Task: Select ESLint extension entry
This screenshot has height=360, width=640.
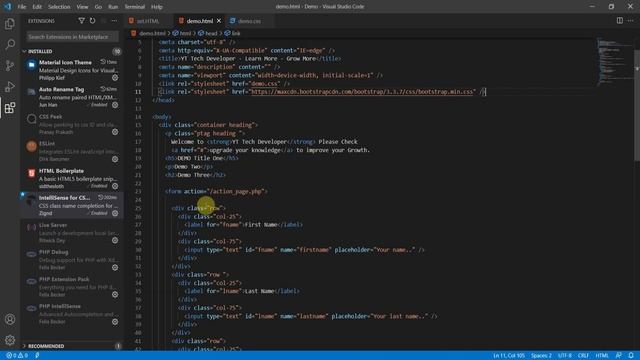Action: (72, 151)
